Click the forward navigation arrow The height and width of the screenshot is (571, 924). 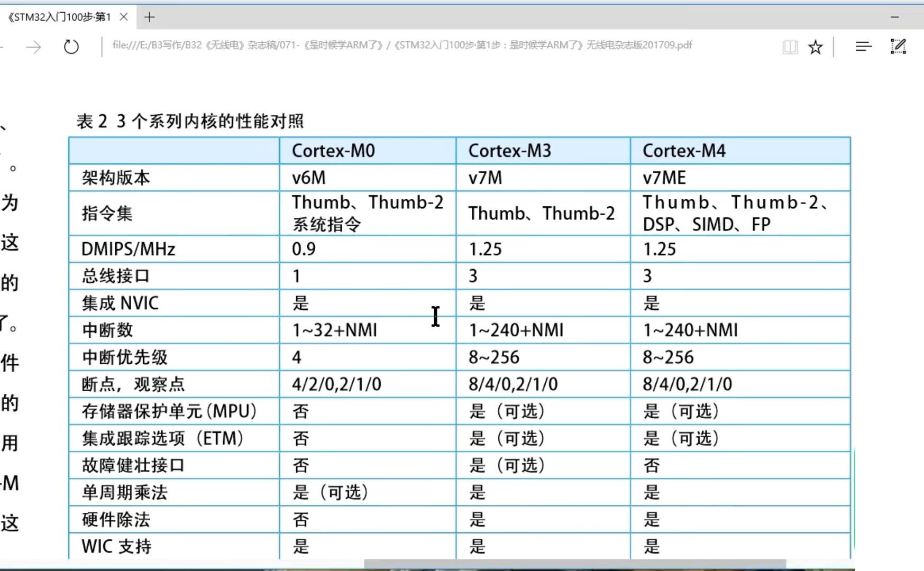coord(34,47)
